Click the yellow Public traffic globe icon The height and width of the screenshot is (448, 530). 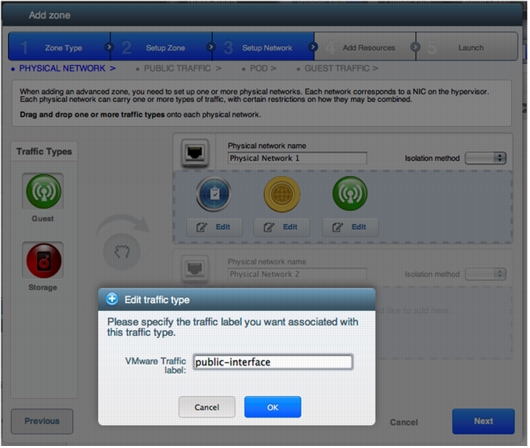click(x=282, y=194)
